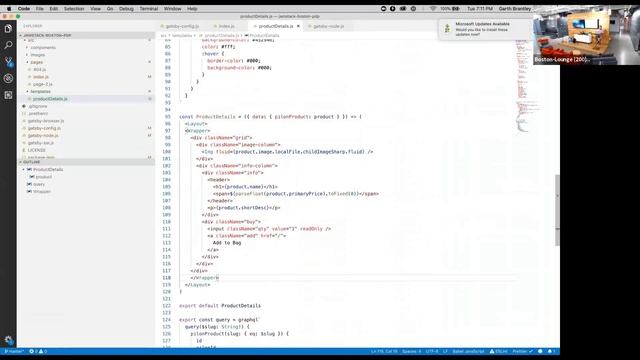Open the .prettierrc file

pyautogui.click(x=38, y=114)
